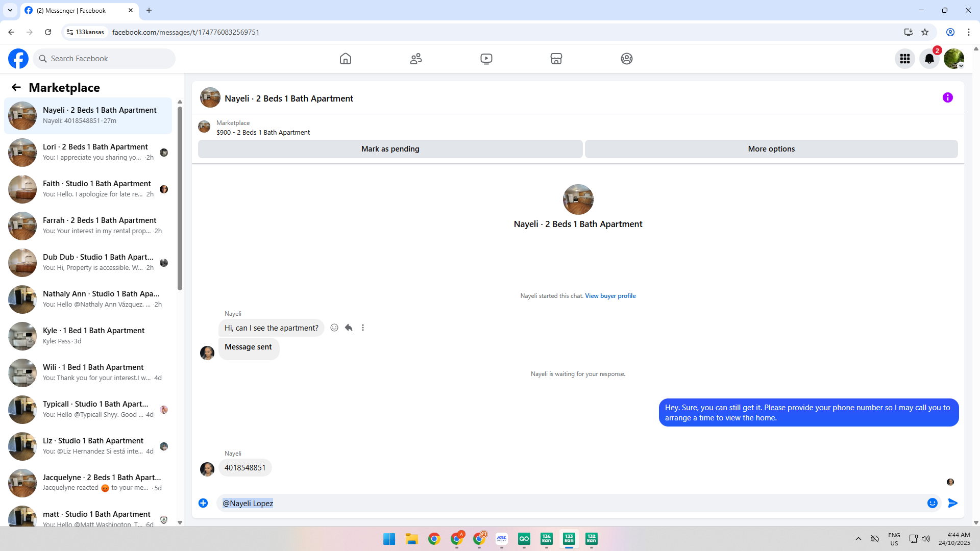Open the Friends icon in top navigation
This screenshot has height=551, width=980.
click(x=416, y=59)
